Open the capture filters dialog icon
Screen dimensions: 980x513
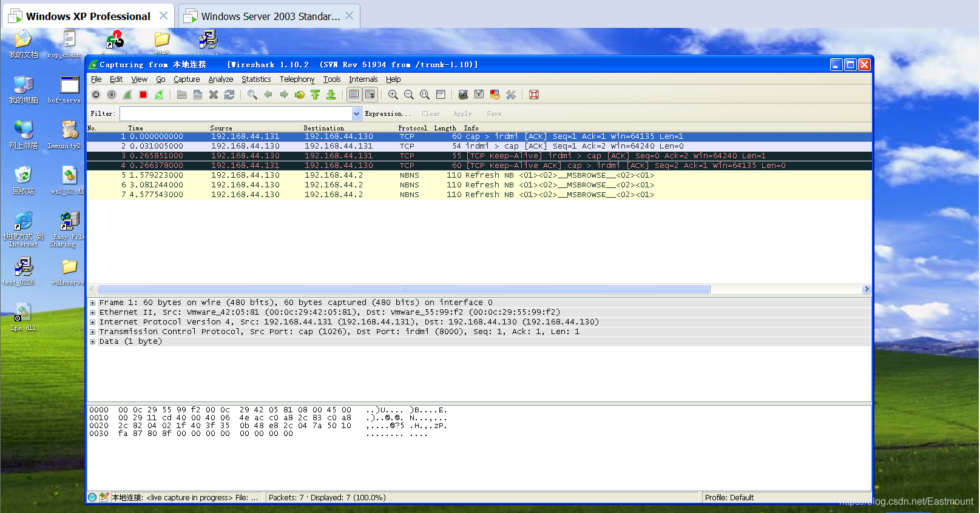pyautogui.click(x=463, y=95)
